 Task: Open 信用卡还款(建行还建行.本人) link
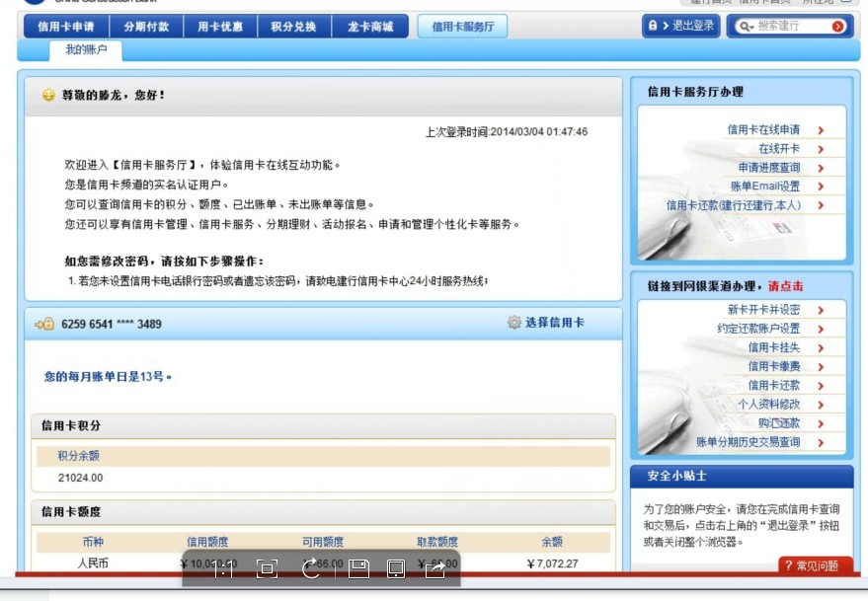tap(734, 204)
